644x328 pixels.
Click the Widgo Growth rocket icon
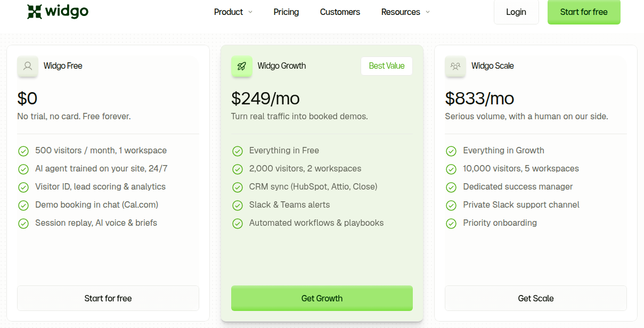coord(242,67)
